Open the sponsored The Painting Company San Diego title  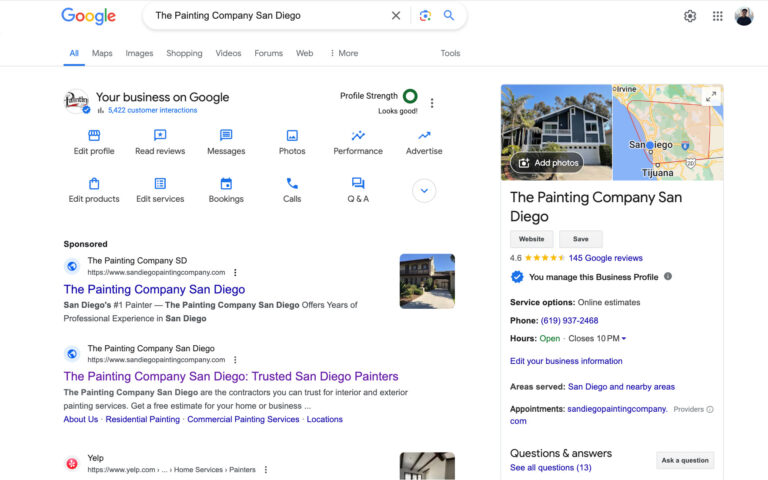tap(154, 289)
